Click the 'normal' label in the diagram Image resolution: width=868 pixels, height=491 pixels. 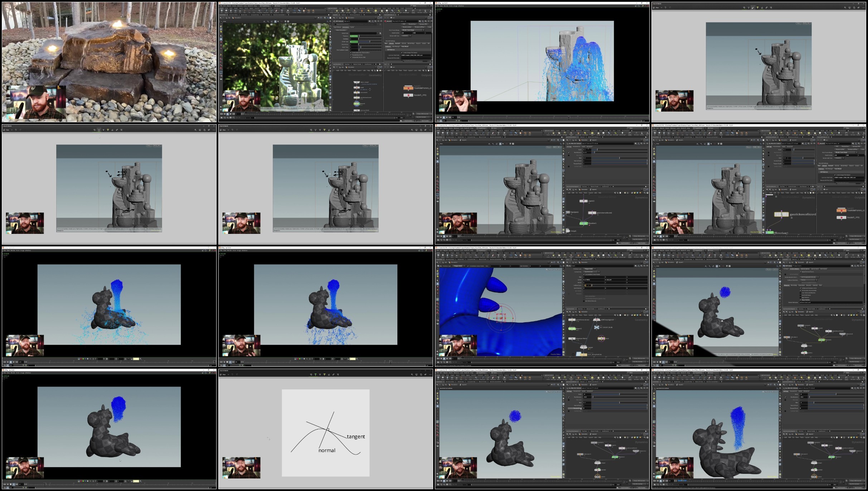point(327,450)
